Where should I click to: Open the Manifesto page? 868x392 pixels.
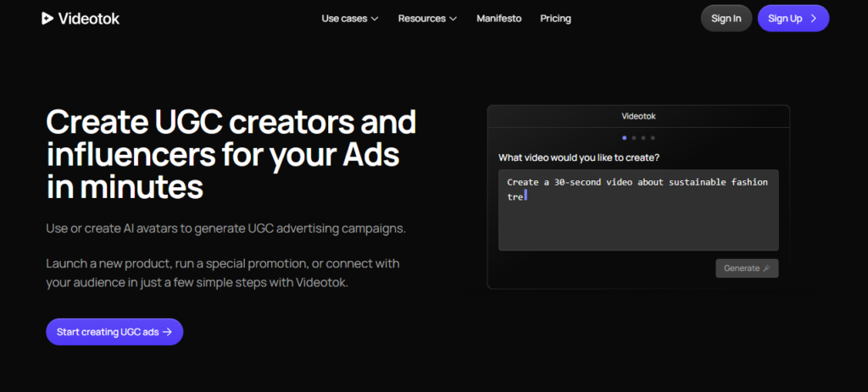[x=498, y=19]
